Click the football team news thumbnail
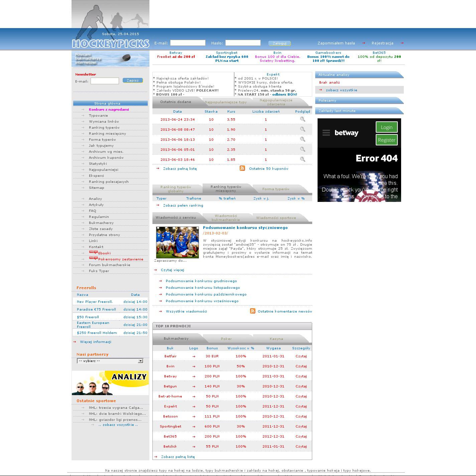 tap(177, 242)
